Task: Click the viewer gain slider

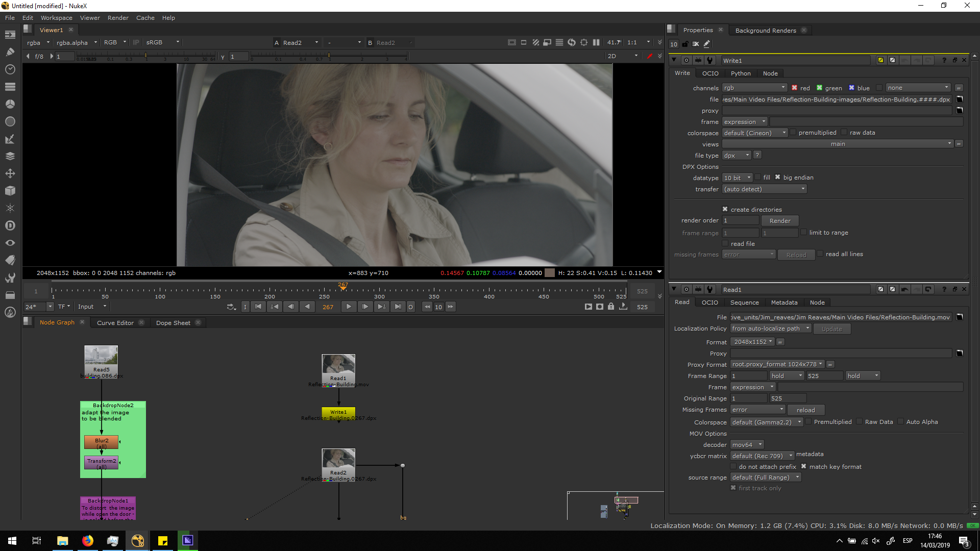Action: coord(145,56)
